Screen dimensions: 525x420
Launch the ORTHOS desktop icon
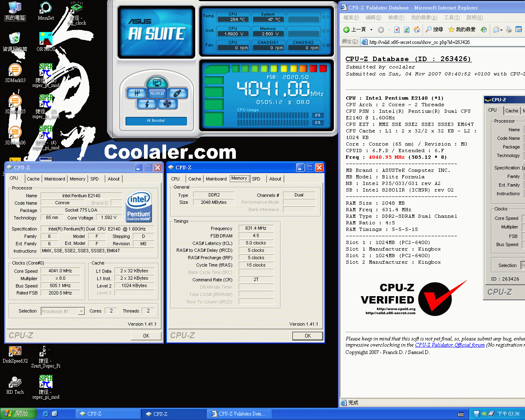(46, 41)
